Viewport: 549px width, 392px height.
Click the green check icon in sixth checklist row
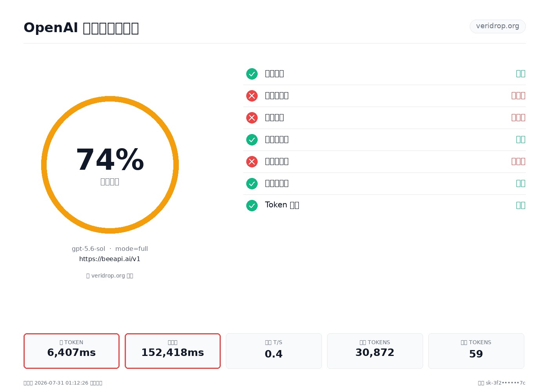[252, 183]
